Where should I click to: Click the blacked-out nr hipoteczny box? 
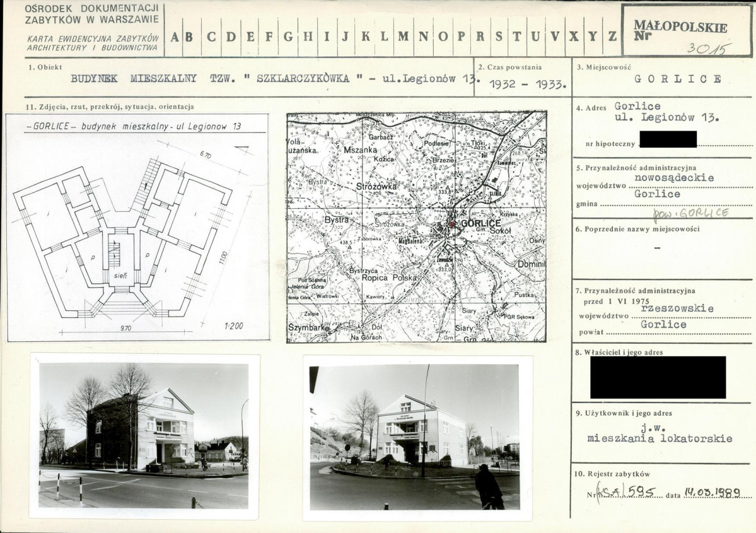tap(668, 139)
